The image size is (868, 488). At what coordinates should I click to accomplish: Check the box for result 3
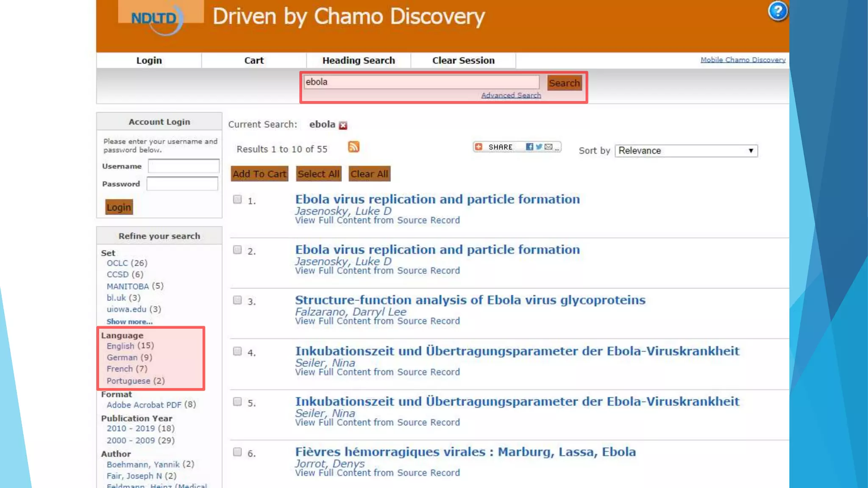click(x=237, y=300)
